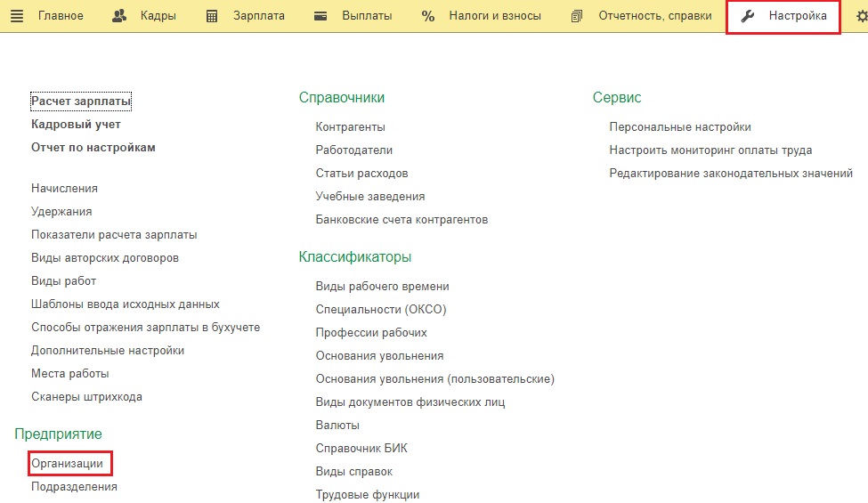
Task: Open the Выплаты section
Action: (367, 16)
